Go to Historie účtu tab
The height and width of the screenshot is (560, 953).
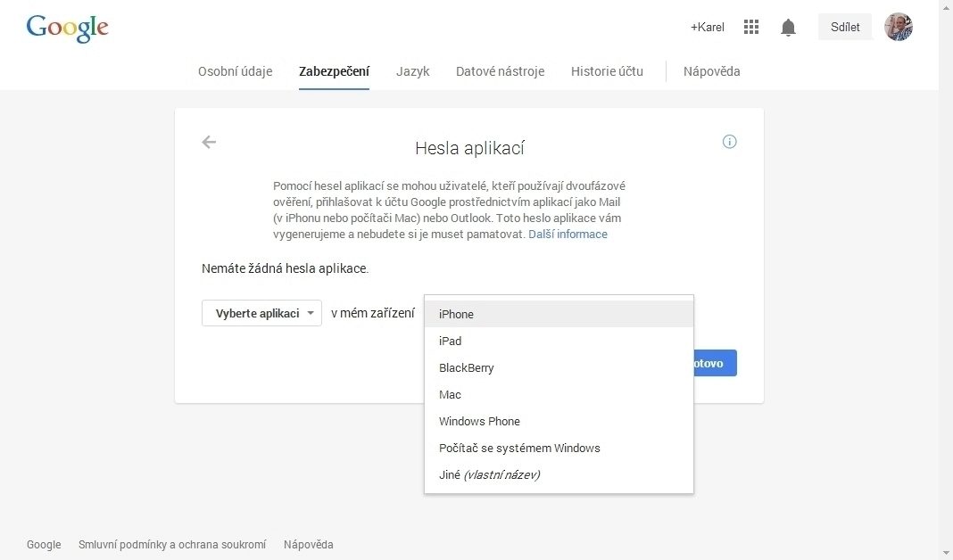click(x=607, y=71)
